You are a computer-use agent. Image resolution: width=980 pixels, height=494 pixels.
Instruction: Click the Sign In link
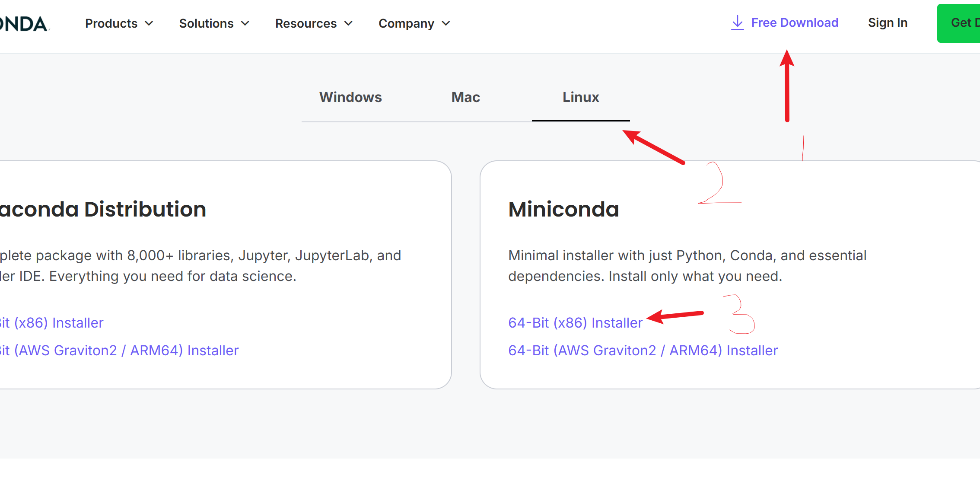coord(888,22)
